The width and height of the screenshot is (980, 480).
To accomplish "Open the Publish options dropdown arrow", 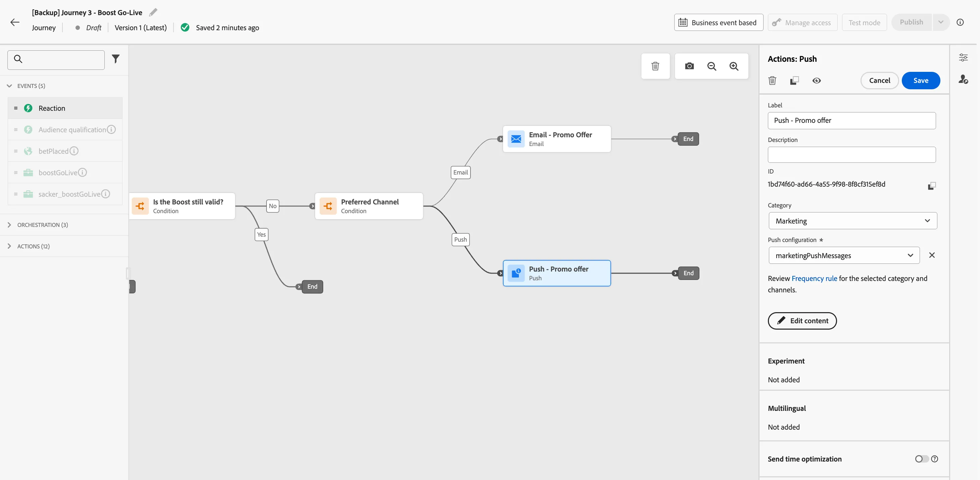I will (x=940, y=22).
